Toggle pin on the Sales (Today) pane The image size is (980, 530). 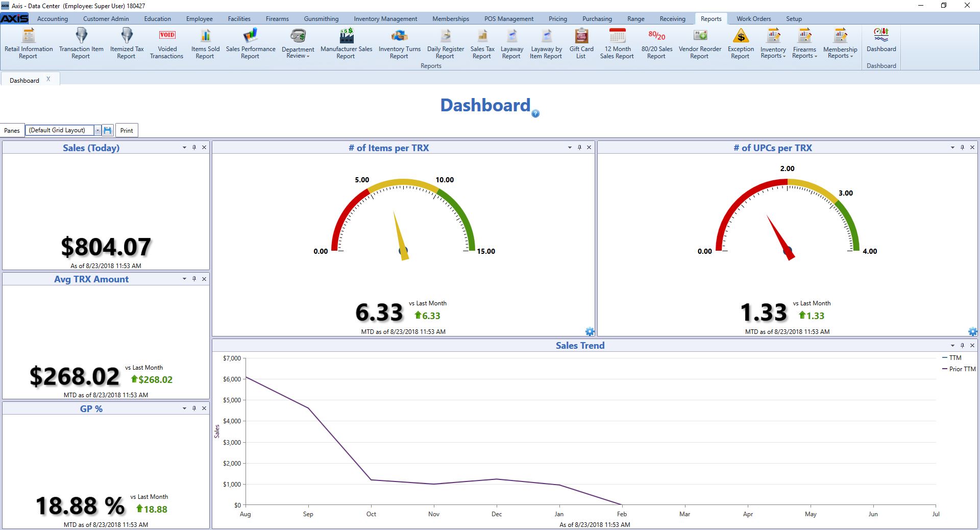(194, 148)
